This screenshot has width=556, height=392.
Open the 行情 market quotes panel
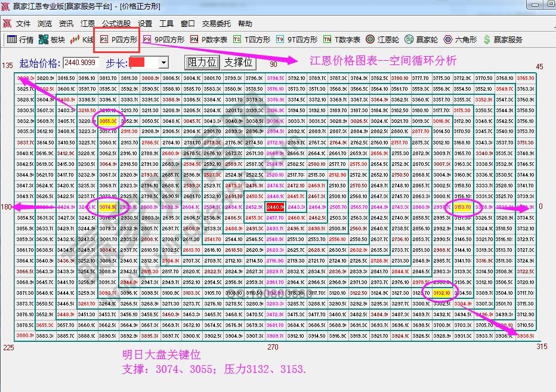tap(23, 41)
